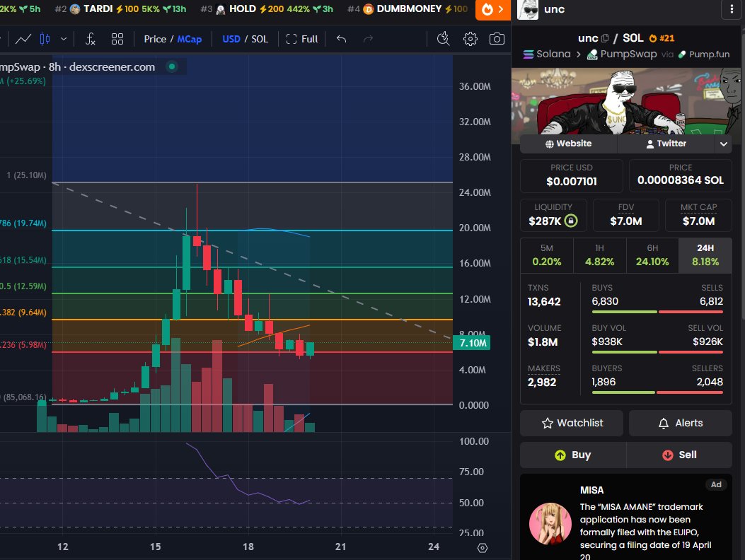Open the chart clock/timezone icon
This screenshot has width=745, height=560.
[x=444, y=39]
